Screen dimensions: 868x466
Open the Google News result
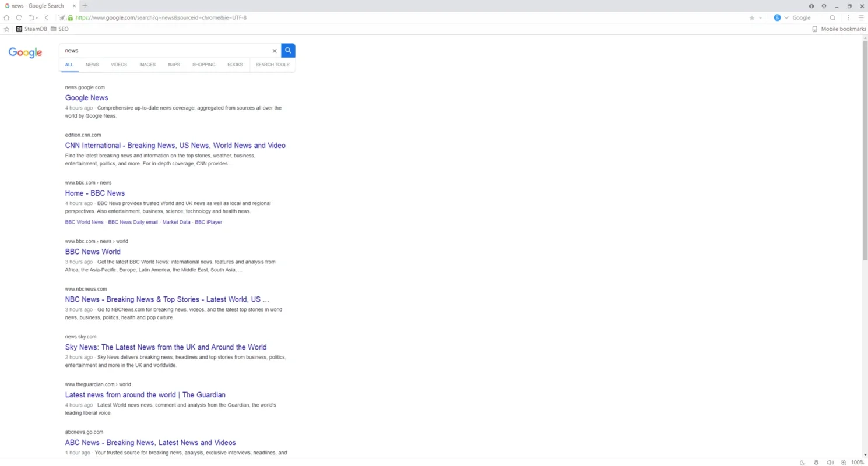[x=86, y=98]
